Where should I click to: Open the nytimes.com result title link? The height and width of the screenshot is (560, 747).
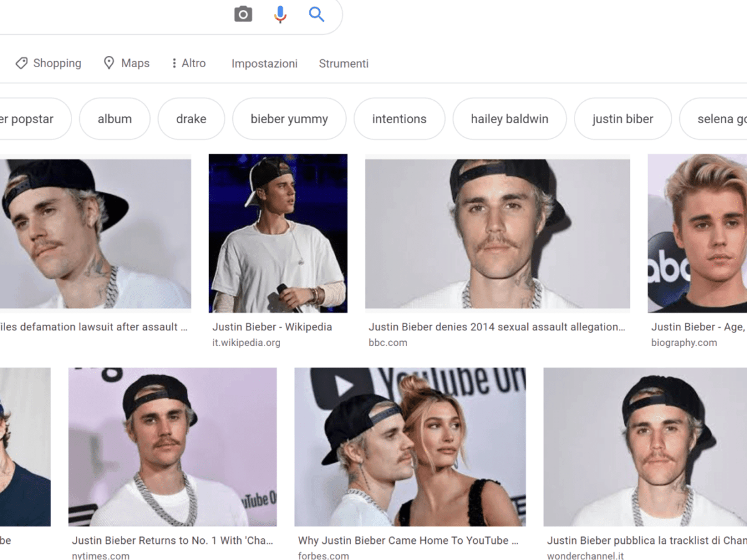[x=172, y=541]
